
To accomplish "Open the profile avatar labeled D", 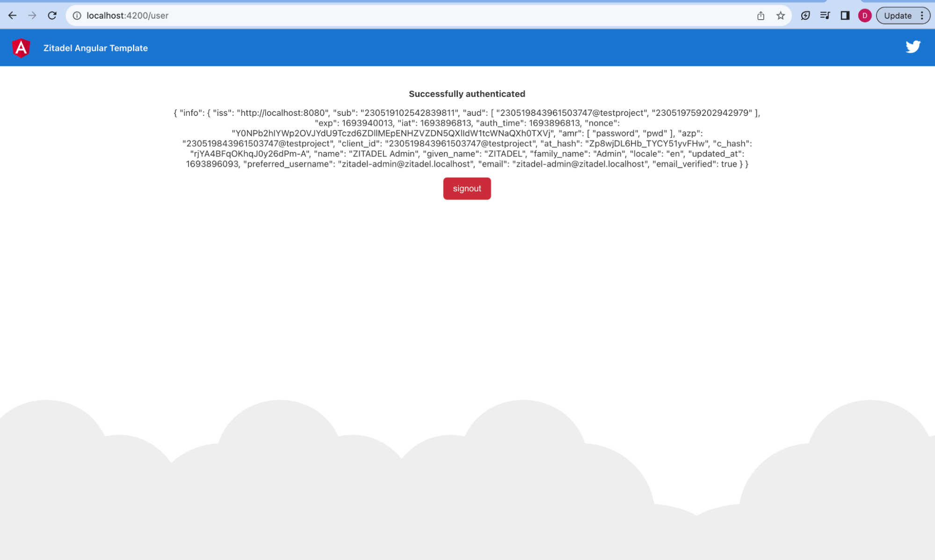I will [x=864, y=15].
